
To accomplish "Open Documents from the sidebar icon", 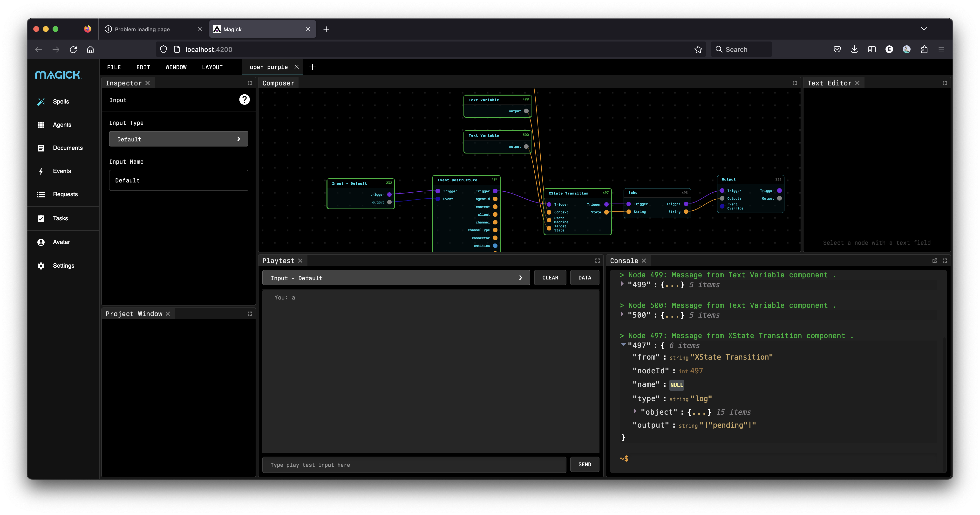I will point(41,148).
